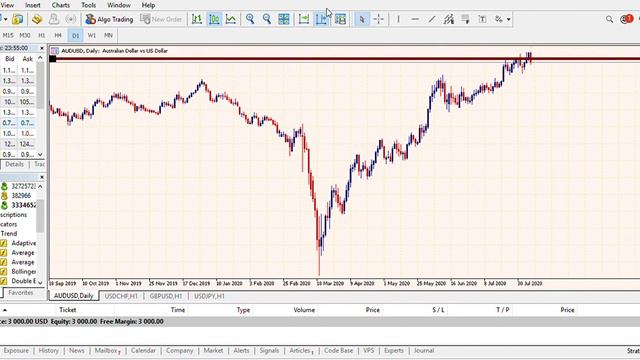The height and width of the screenshot is (360, 640).
Task: Click the search magnifier icon
Action: [x=609, y=19]
